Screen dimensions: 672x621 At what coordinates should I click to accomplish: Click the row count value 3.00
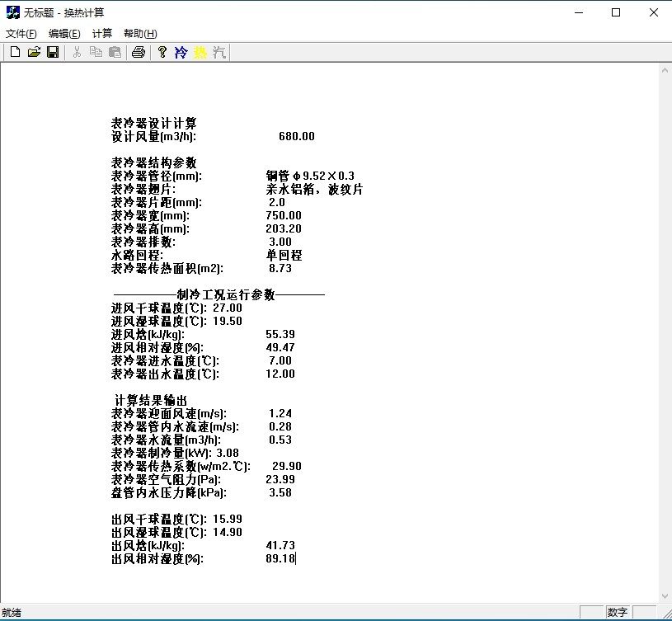click(x=280, y=242)
